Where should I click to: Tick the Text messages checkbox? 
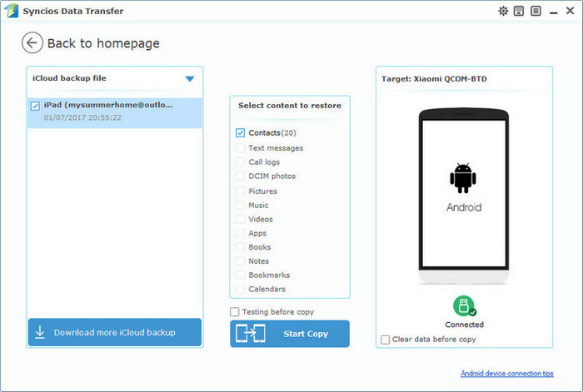(240, 148)
